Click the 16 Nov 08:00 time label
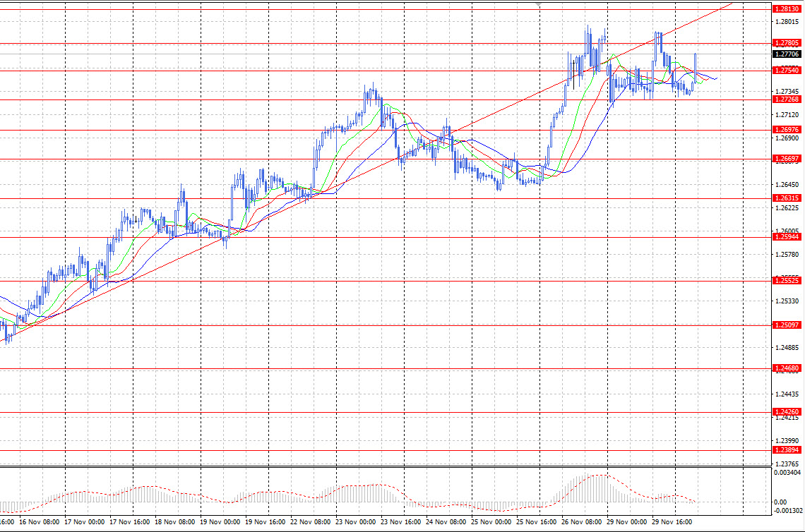 tap(39, 522)
